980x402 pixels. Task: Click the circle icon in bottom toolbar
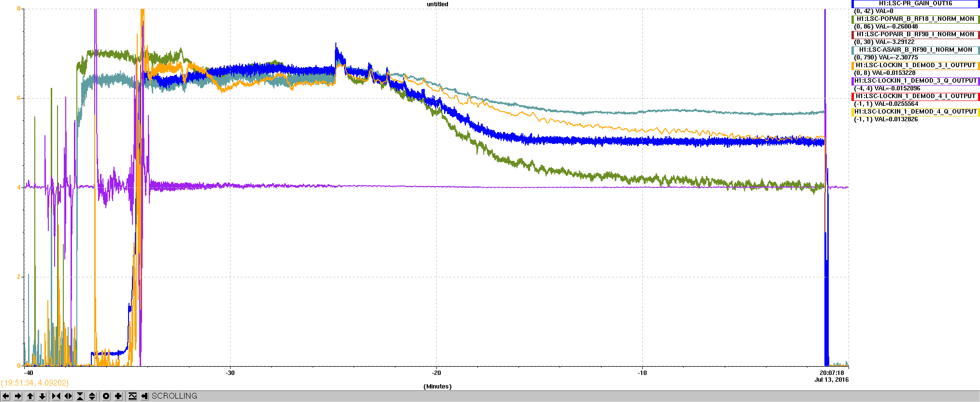(106, 396)
